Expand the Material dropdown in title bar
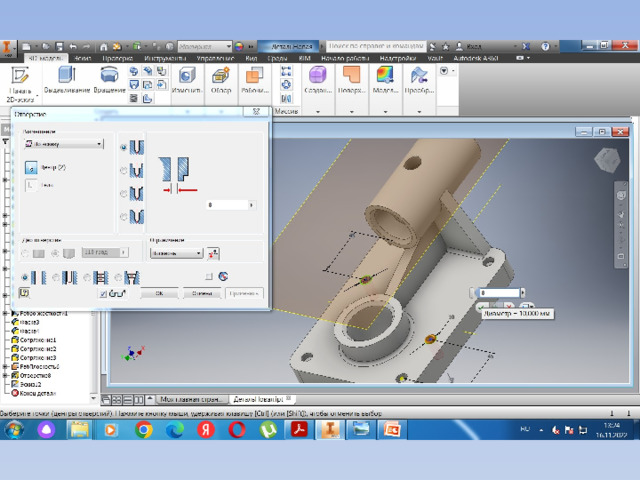The height and width of the screenshot is (480, 640). click(x=205, y=47)
